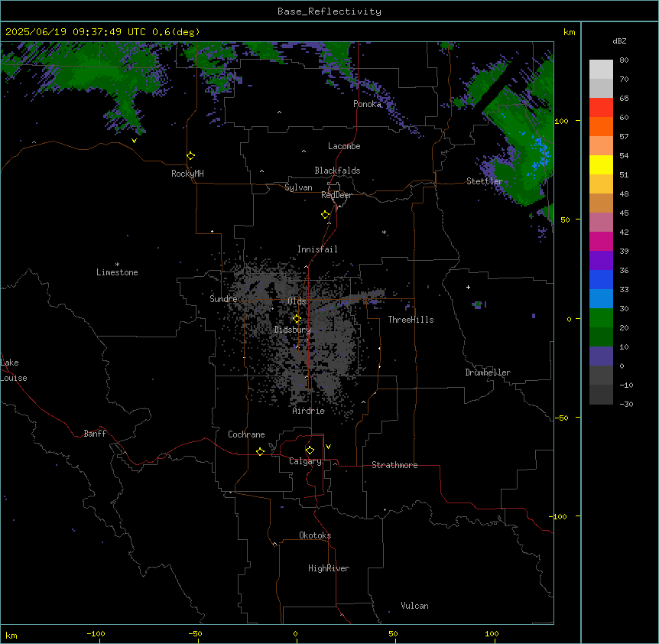Click the Blackfalds town label
Image resolution: width=659 pixels, height=644 pixels.
(337, 171)
